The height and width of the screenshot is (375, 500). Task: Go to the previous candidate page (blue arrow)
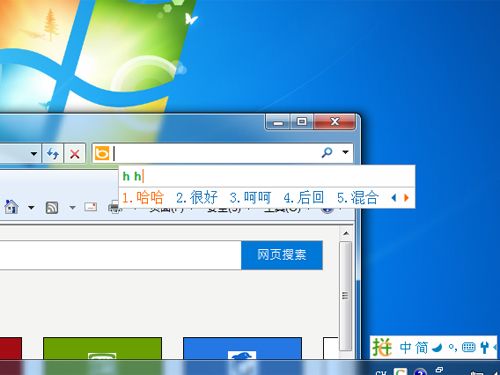(394, 198)
